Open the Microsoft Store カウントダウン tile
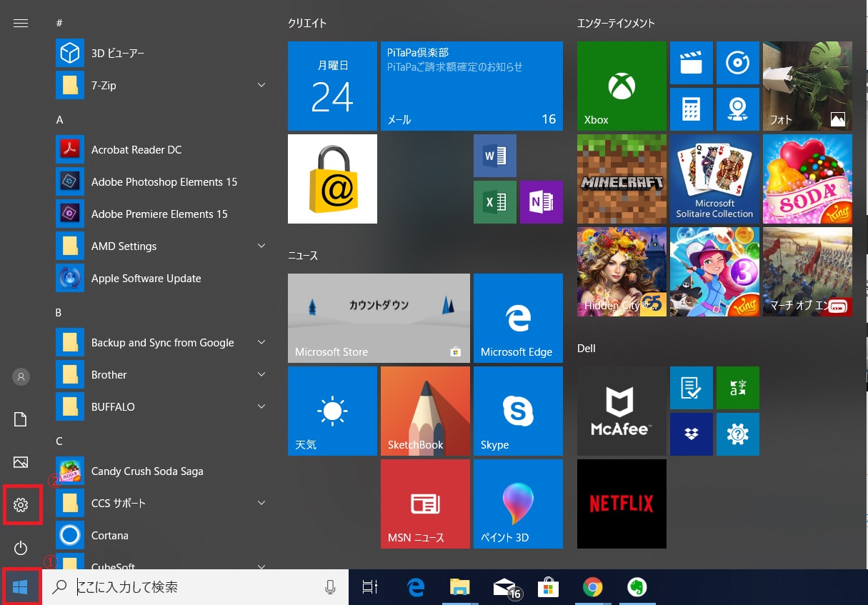868x605 pixels. [379, 318]
